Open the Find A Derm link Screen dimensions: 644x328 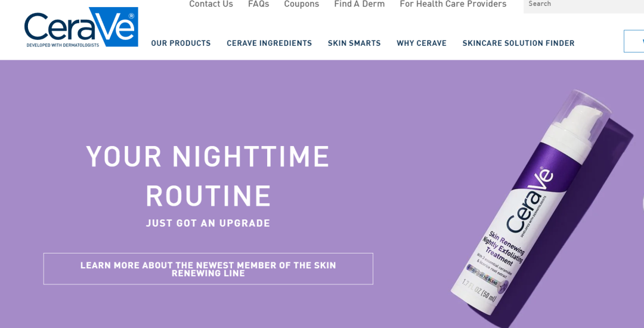pos(360,4)
